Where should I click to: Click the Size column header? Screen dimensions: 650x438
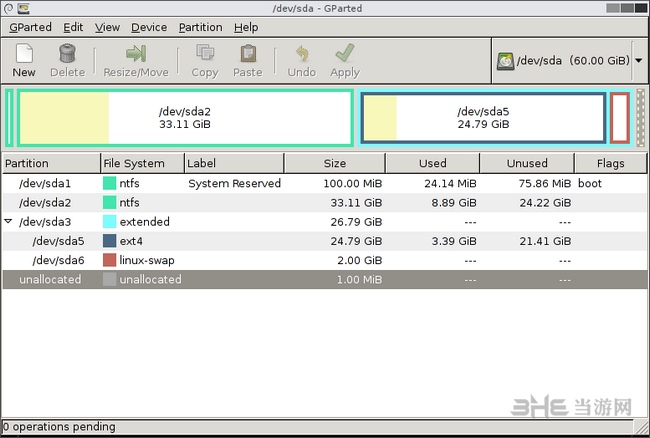(335, 163)
